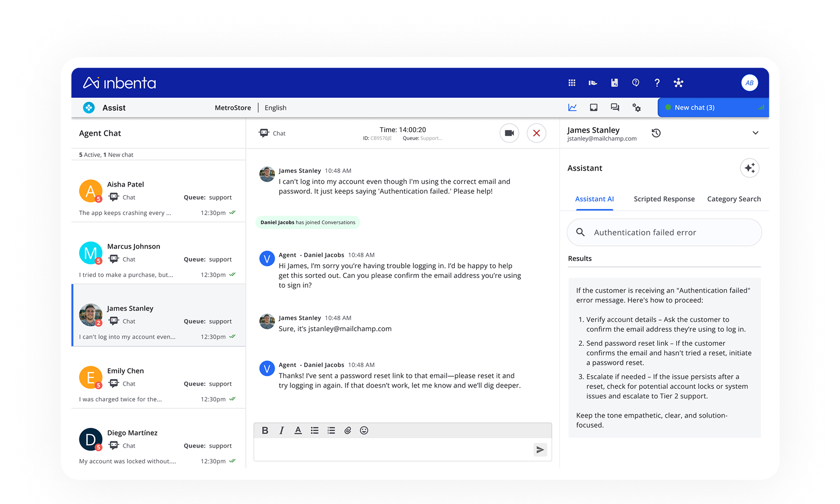The height and width of the screenshot is (504, 840).
Task: Expand the English language selector
Action: pyautogui.click(x=275, y=107)
